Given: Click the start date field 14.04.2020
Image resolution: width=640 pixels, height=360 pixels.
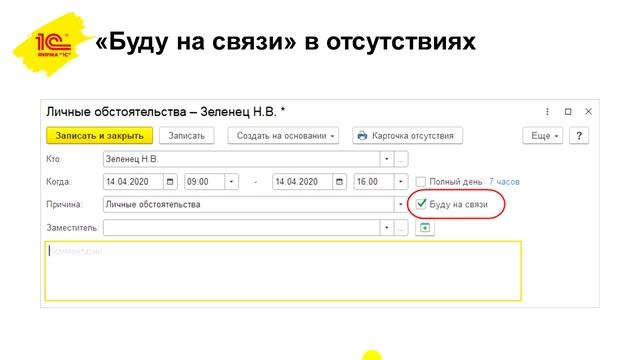Looking at the screenshot, I should tap(133, 182).
